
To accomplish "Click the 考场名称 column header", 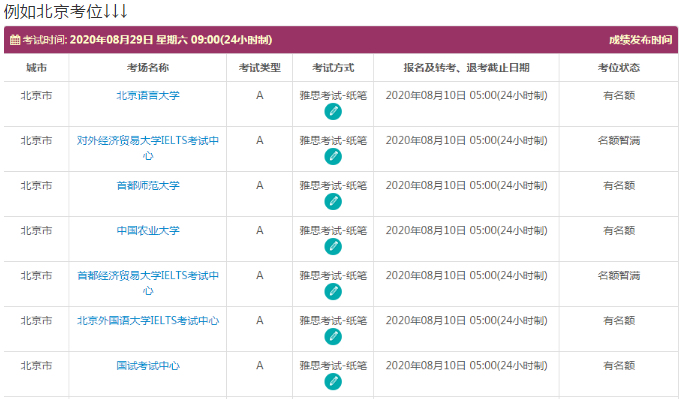I will pyautogui.click(x=148, y=68).
